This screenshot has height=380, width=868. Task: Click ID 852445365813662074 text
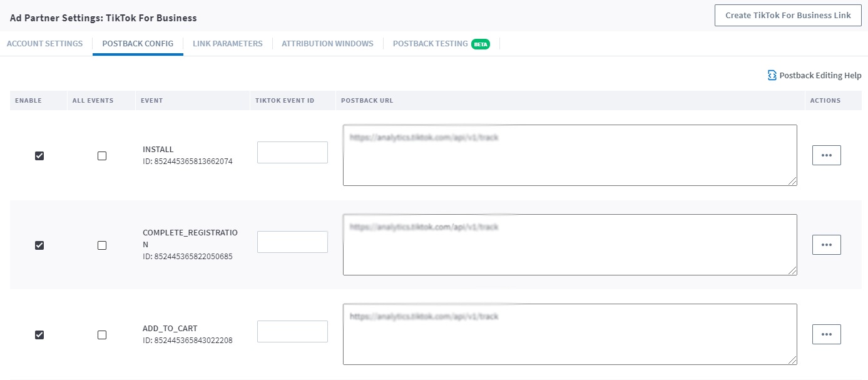click(188, 162)
